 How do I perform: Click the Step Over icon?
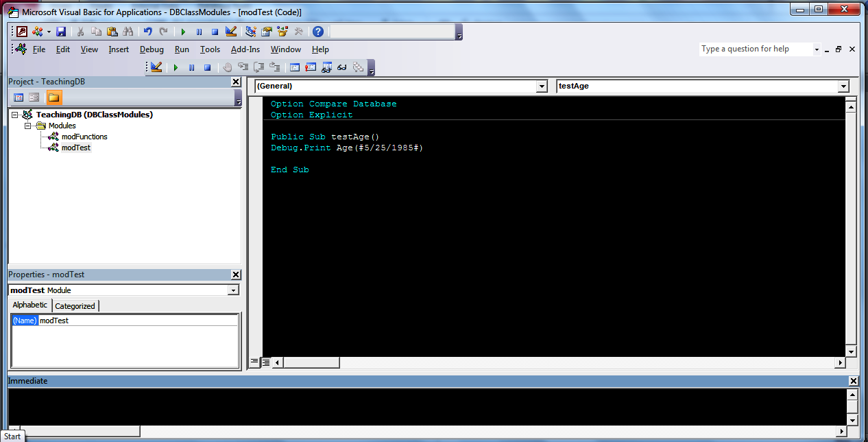tap(258, 67)
